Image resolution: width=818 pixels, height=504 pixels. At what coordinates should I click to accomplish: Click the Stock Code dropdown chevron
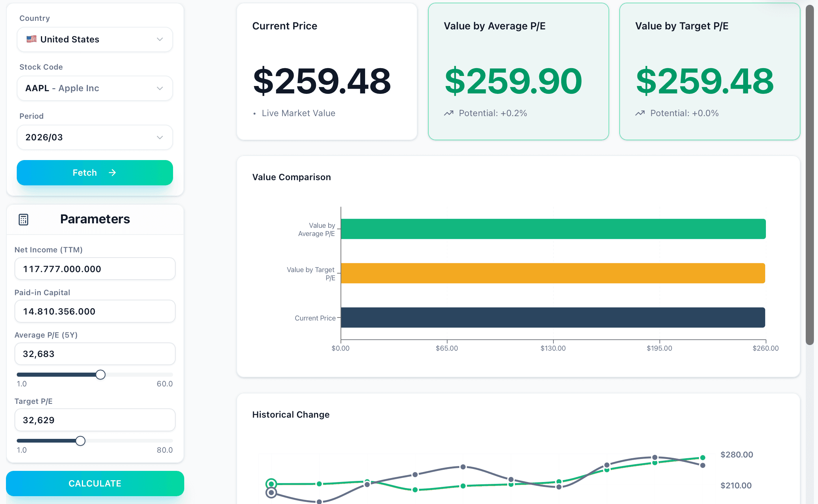[x=160, y=88]
